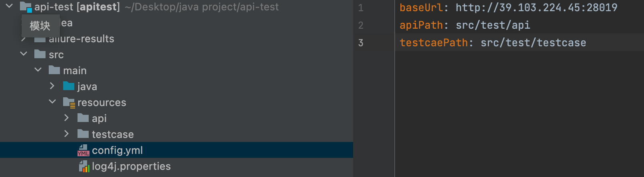Click the api-test module folder icon
Screen dimensions: 644x177
pyautogui.click(x=26, y=7)
